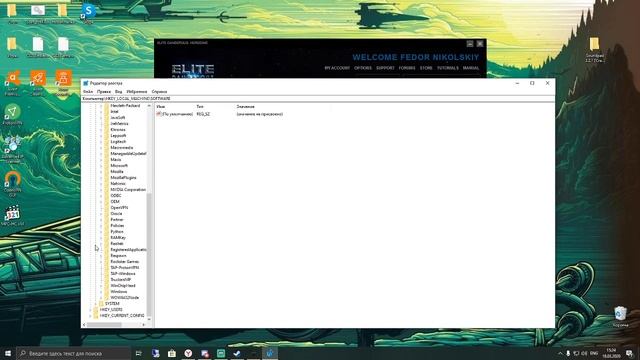Expand the HKEY_USERS hive arrow
640x360 pixels.
(91, 310)
